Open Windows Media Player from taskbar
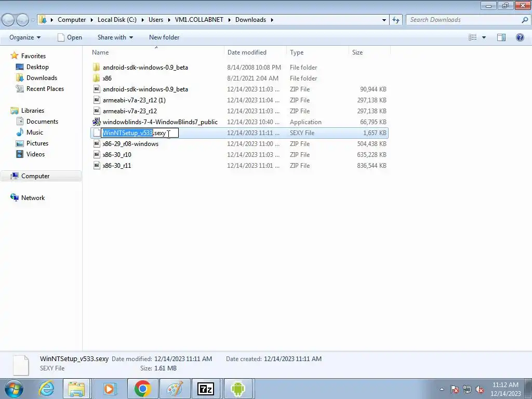This screenshot has height=399, width=532. 110,389
